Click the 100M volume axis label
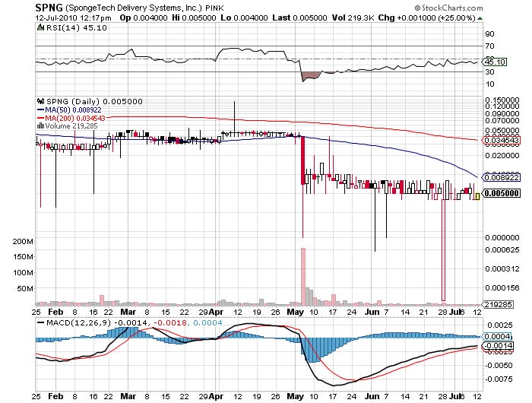 pyautogui.click(x=23, y=273)
